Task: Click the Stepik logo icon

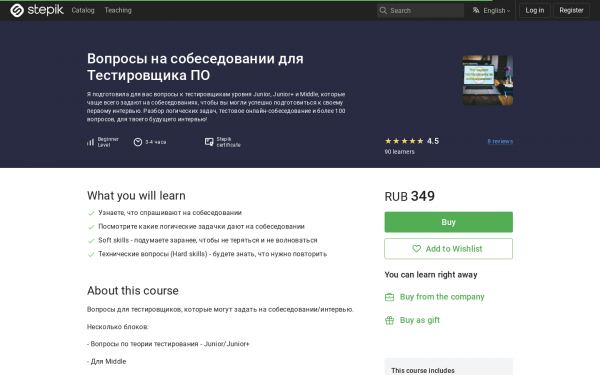Action: point(17,10)
